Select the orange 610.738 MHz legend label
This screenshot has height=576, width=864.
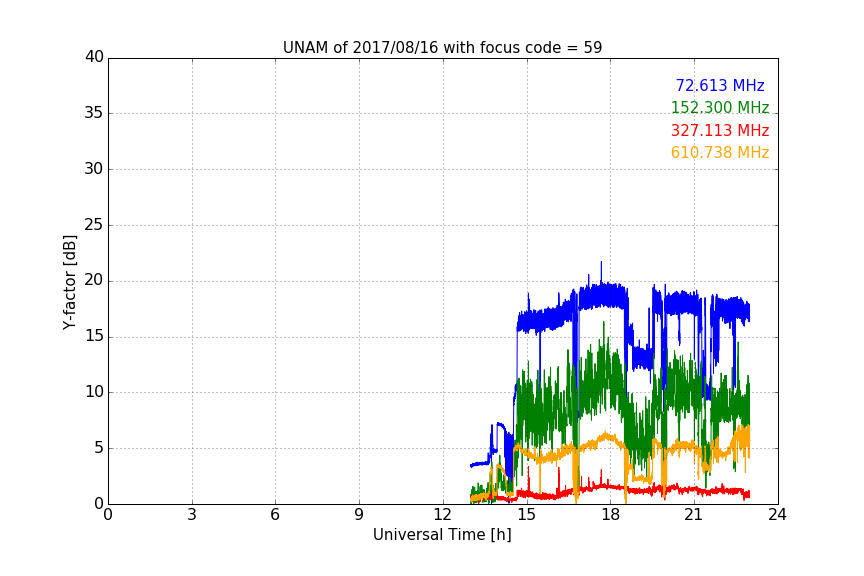tap(720, 152)
